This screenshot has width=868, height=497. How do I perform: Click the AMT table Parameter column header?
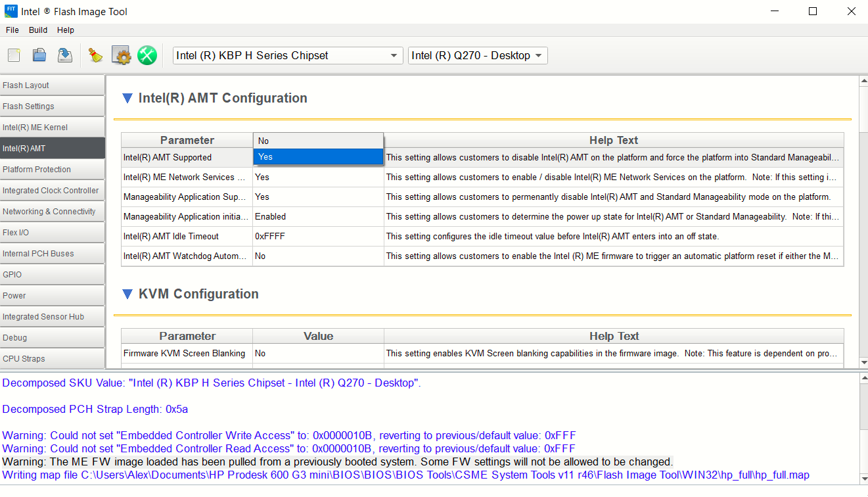pos(187,140)
